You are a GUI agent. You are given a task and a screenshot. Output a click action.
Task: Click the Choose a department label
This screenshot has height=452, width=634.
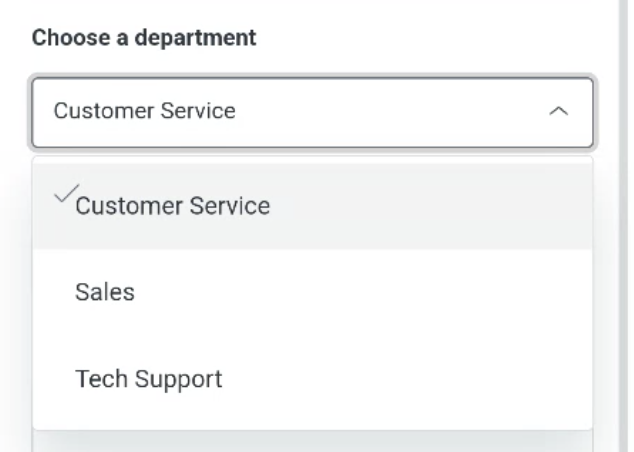[x=144, y=38]
